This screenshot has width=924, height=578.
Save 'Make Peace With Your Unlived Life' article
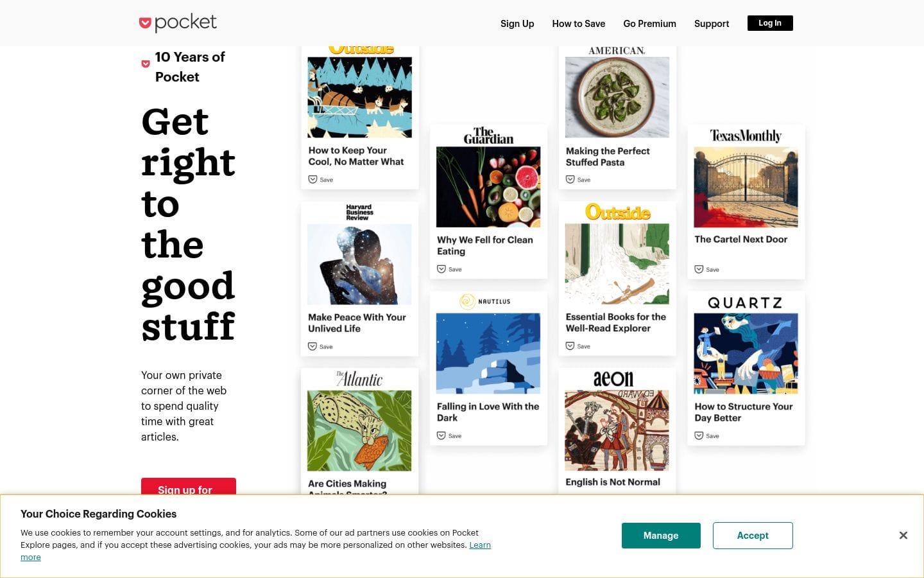pyautogui.click(x=320, y=347)
